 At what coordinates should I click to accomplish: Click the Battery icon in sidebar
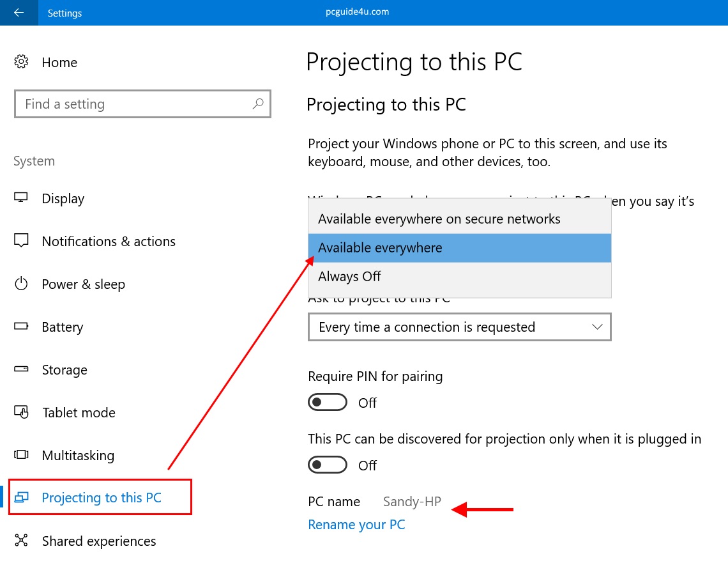point(21,327)
